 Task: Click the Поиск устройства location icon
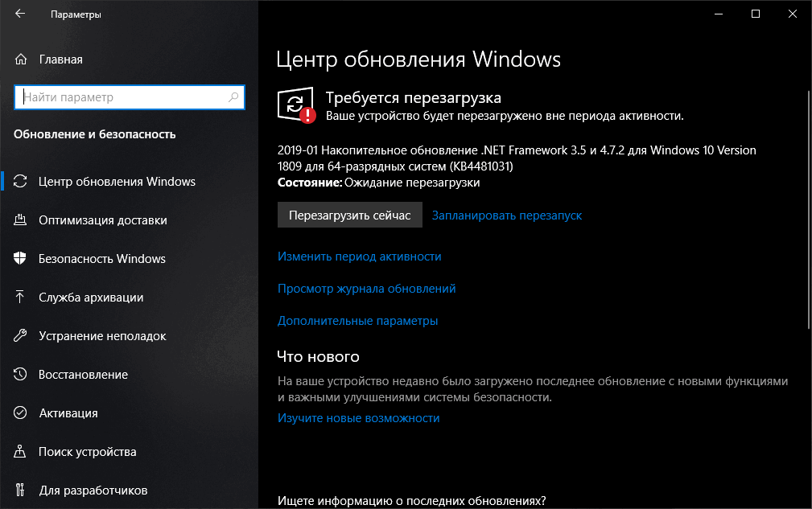click(22, 452)
